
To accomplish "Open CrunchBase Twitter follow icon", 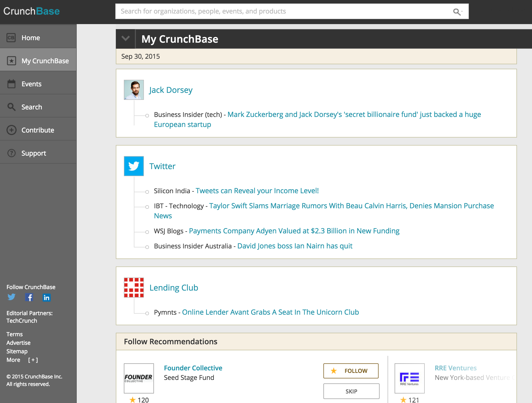I will coord(11,297).
